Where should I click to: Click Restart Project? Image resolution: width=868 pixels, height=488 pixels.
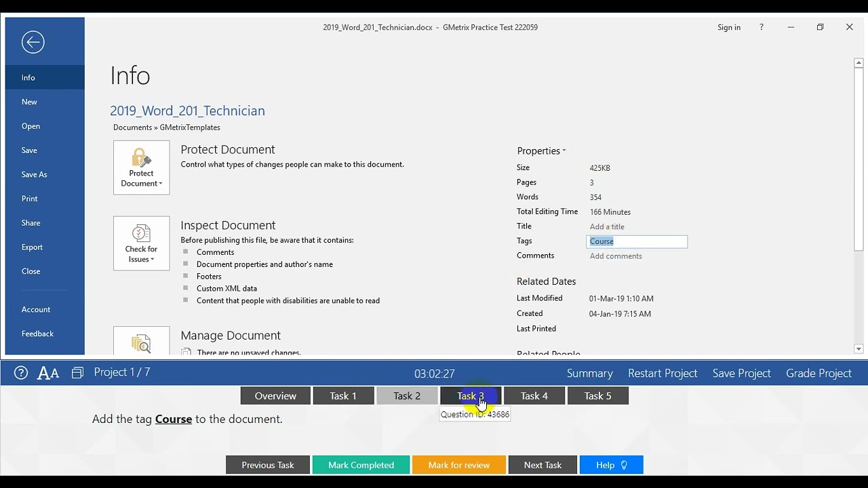pyautogui.click(x=663, y=373)
